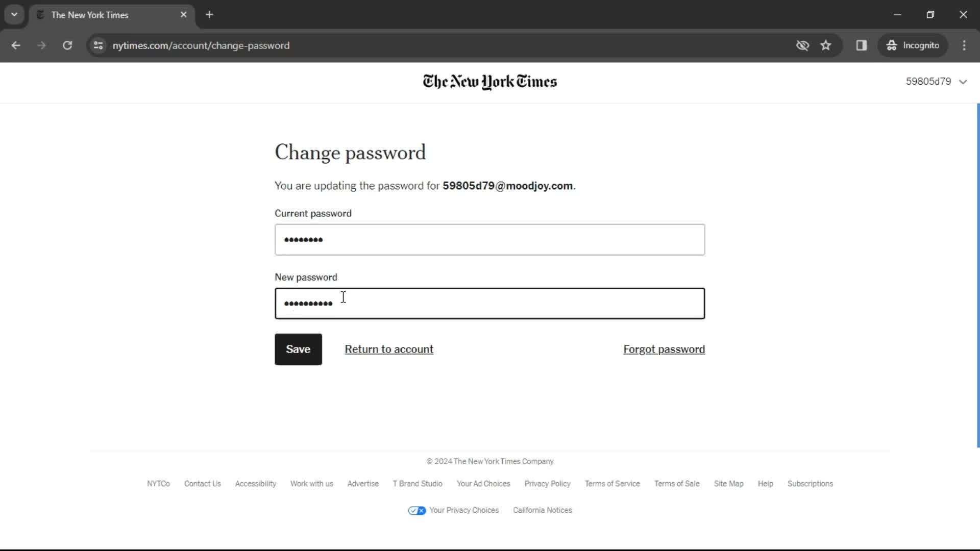The width and height of the screenshot is (980, 551).
Task: Click the back navigation arrow icon
Action: click(x=16, y=46)
